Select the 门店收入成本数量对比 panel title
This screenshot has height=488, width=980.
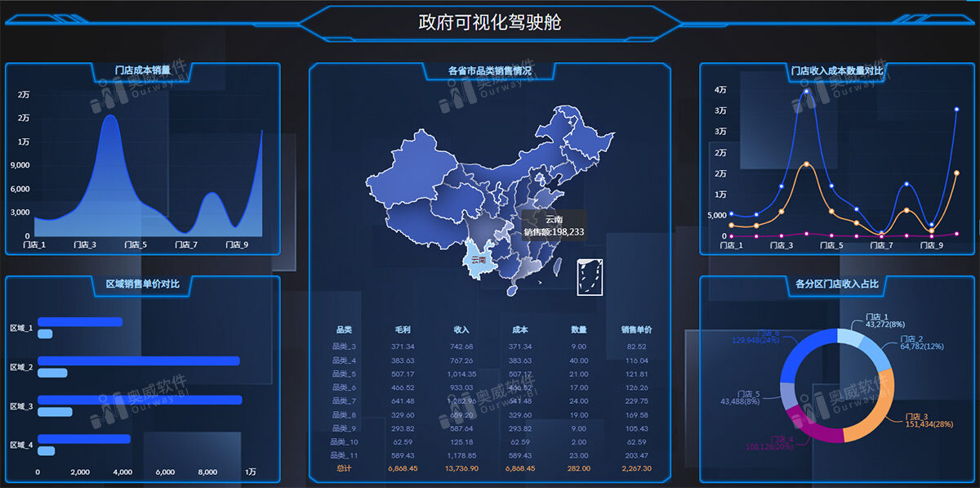pos(836,70)
